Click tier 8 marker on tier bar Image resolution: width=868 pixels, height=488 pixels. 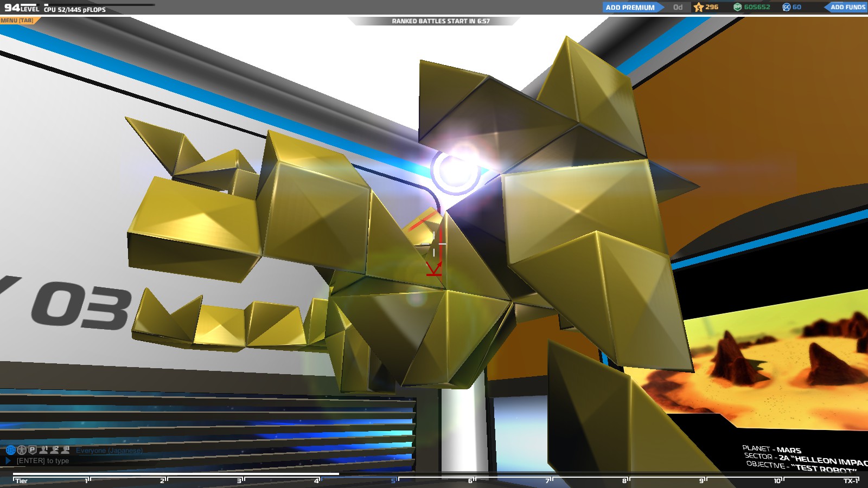pyautogui.click(x=626, y=480)
